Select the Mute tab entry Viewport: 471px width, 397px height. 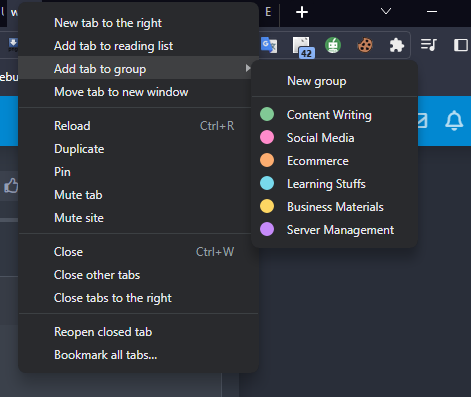click(x=138, y=195)
